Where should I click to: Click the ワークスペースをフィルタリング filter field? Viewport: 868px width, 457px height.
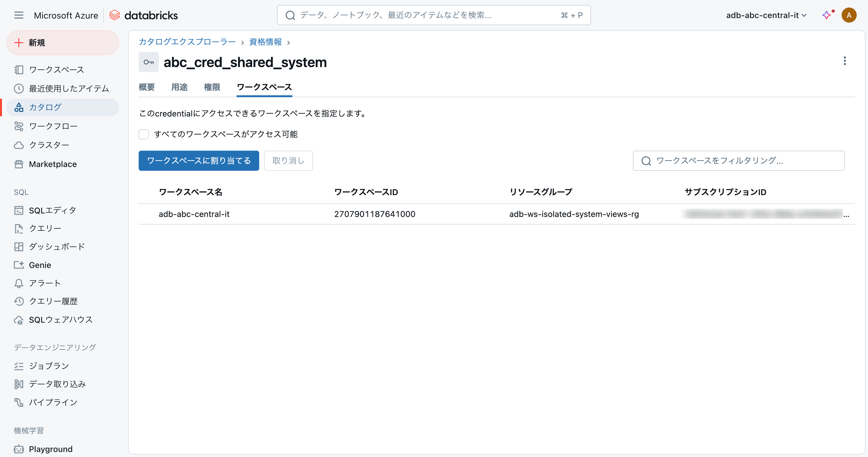click(x=738, y=161)
